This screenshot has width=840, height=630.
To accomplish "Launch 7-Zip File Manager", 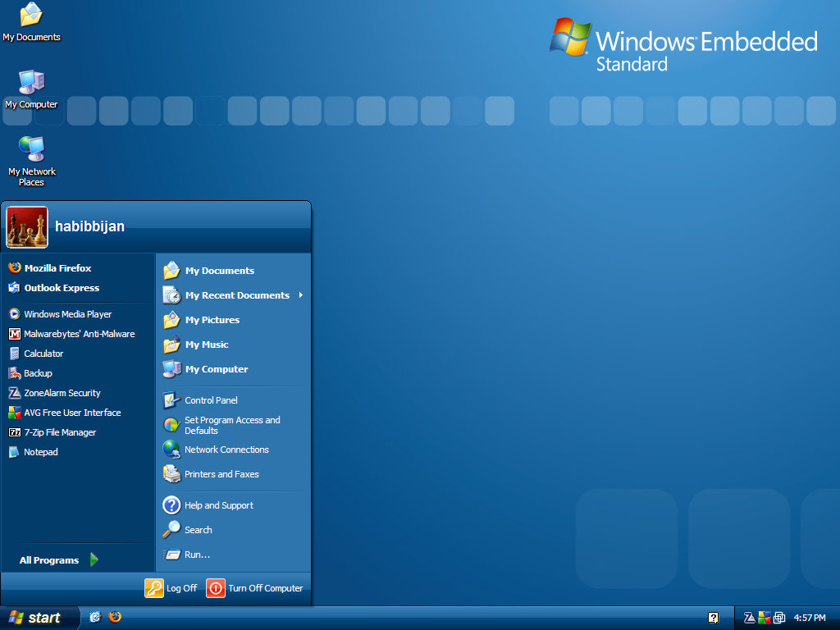I will tap(78, 432).
